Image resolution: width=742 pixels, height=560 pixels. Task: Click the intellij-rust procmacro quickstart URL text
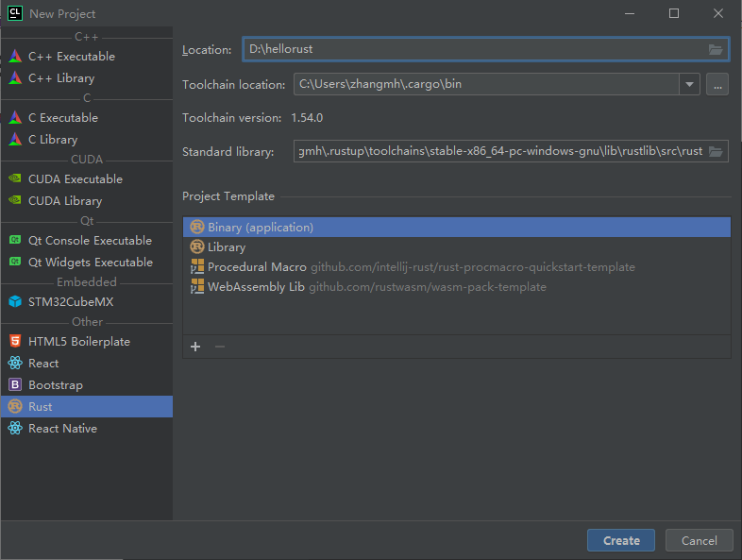[473, 267]
